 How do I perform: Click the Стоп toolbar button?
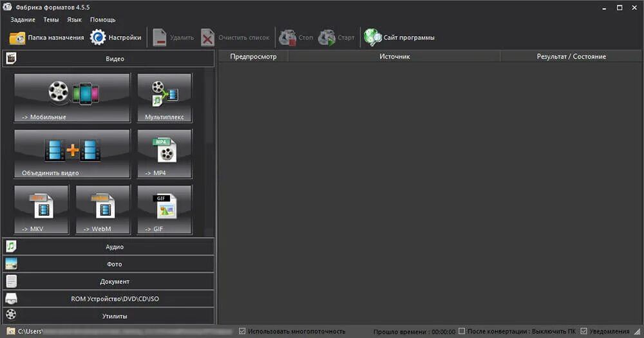(x=296, y=38)
